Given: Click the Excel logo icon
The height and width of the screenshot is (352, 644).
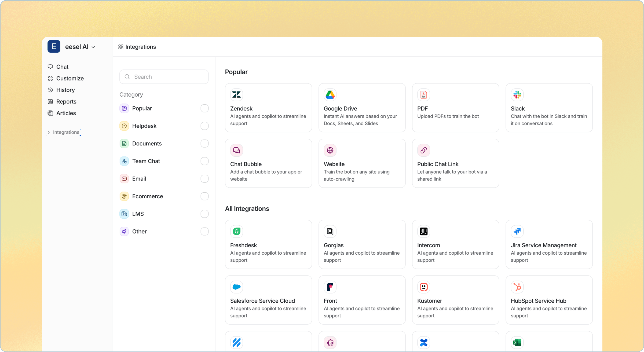Looking at the screenshot, I should (517, 343).
